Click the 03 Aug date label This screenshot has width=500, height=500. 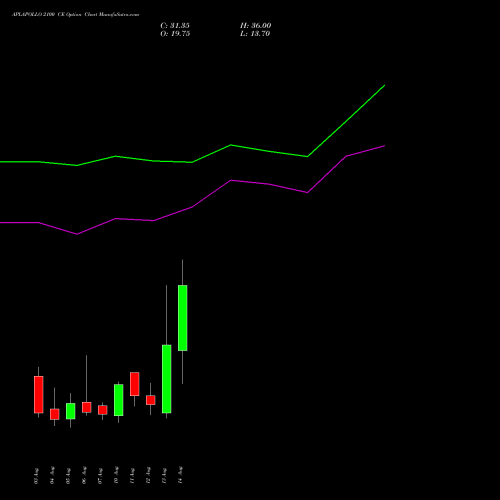point(36,476)
